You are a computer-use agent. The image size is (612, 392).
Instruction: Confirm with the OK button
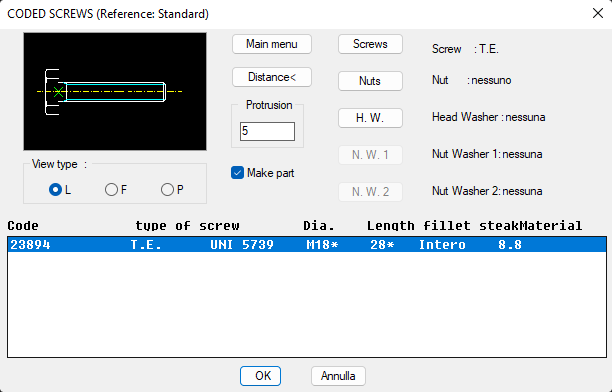click(x=260, y=376)
